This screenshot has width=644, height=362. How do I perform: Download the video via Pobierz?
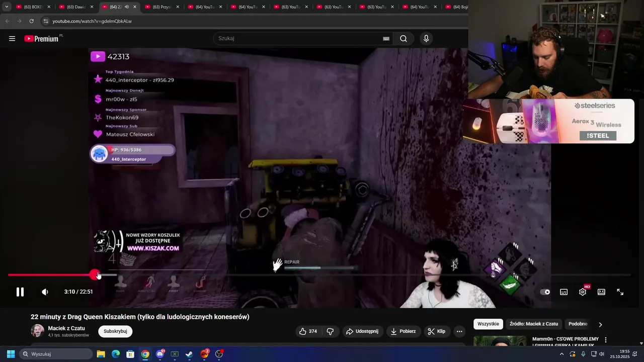click(404, 331)
